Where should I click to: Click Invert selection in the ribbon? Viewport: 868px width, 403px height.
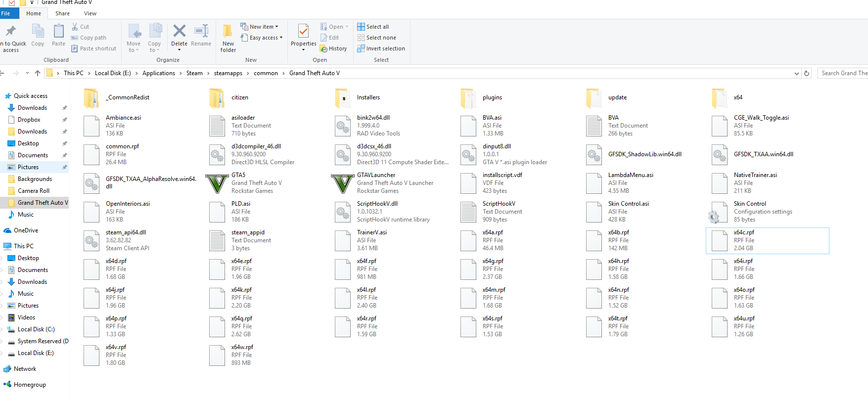[381, 48]
